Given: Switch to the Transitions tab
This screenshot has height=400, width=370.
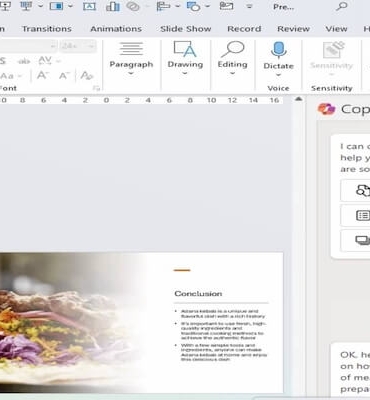Looking at the screenshot, I should coord(47,29).
